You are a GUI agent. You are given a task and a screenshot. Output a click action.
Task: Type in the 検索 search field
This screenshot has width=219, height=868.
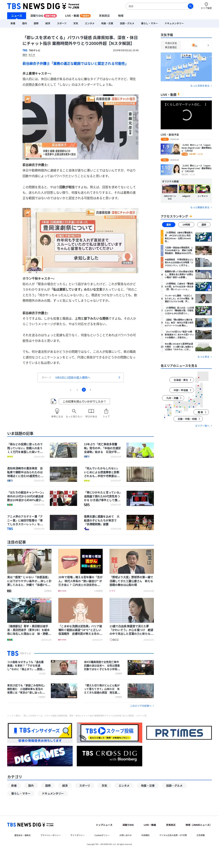(x=156, y=6)
